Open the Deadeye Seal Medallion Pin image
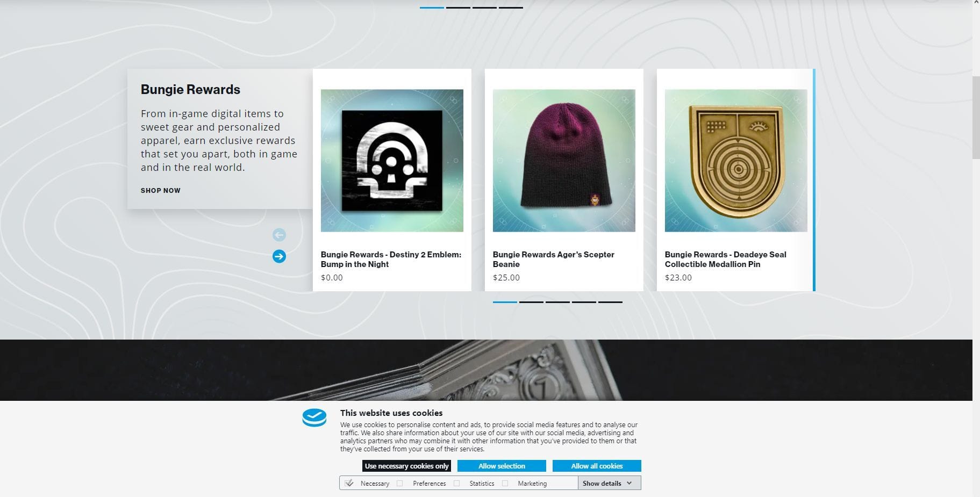The image size is (980, 497). [x=736, y=161]
